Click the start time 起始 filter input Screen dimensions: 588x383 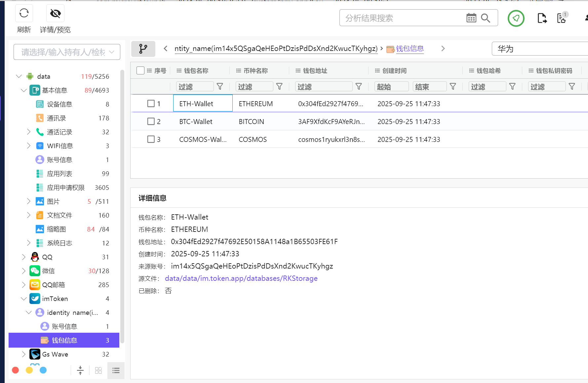click(x=392, y=87)
